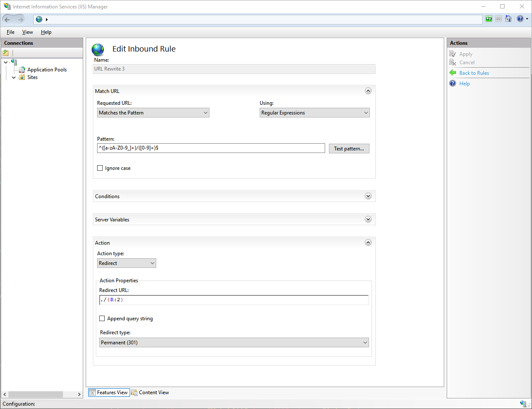Click the address bar field
Screen dimensions: 532x409
[258, 19]
